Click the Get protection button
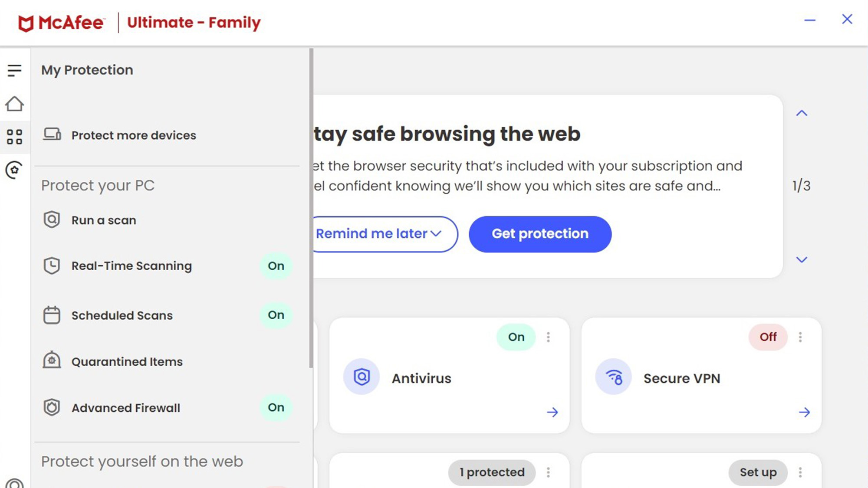The height and width of the screenshot is (488, 868). (540, 233)
